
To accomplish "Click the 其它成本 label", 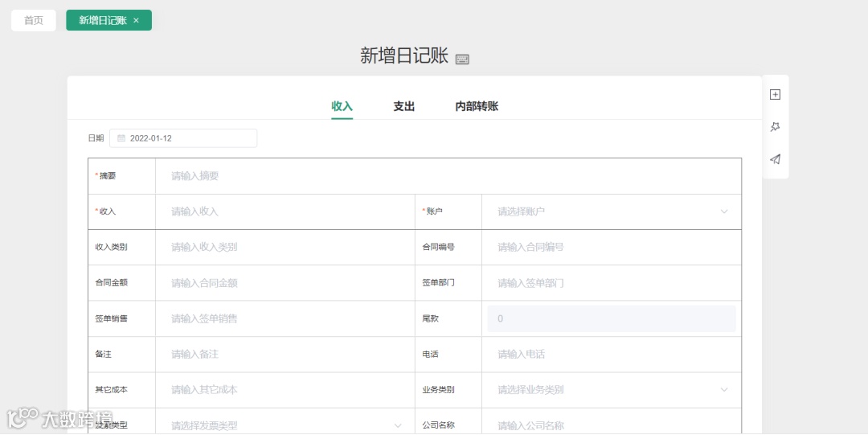I will 111,389.
